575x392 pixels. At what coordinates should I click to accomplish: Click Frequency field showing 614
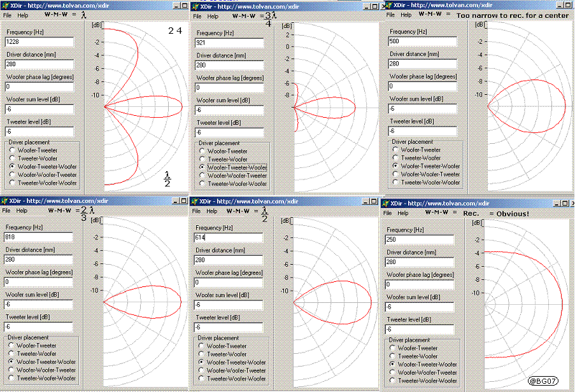point(229,238)
